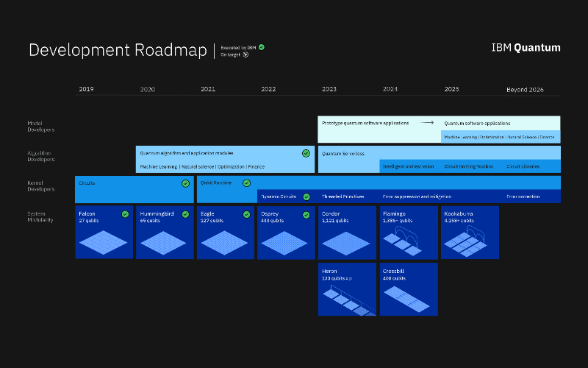Click the green checkmark on the Falcon card

(125, 214)
